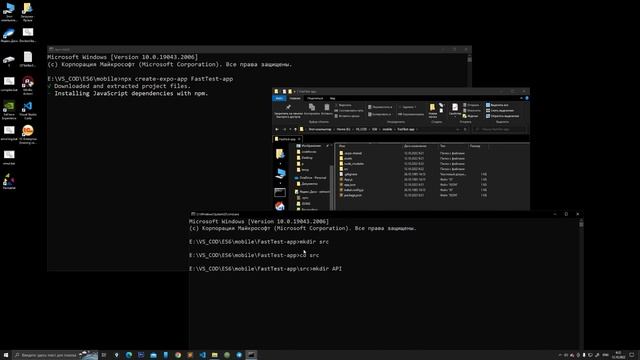Open Explorer help icon
This screenshot has width=640, height=360.
coord(527,98)
